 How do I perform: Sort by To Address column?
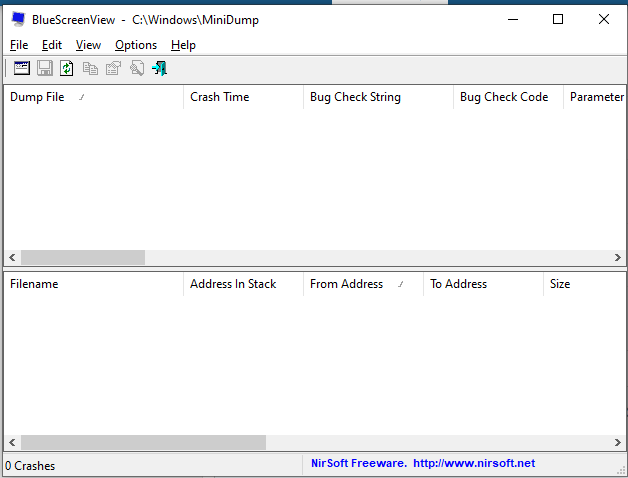(483, 284)
